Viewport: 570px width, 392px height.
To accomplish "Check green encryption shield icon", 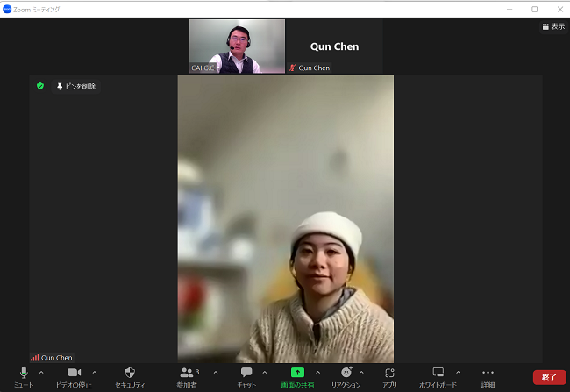I will [40, 86].
